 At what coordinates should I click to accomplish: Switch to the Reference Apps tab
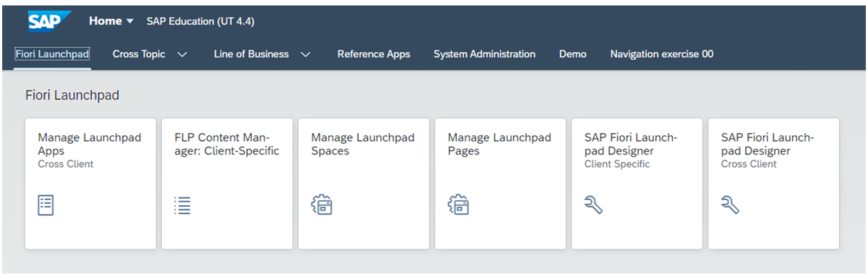pos(374,54)
